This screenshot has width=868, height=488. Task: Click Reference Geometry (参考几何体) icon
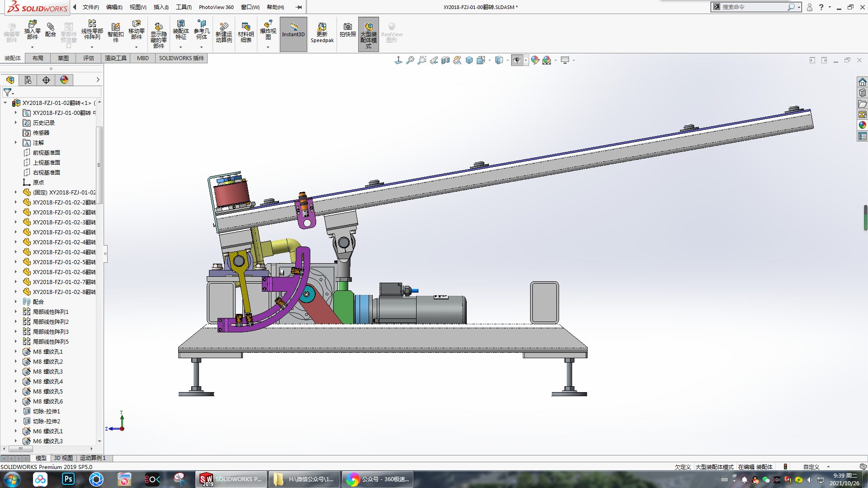pos(202,30)
